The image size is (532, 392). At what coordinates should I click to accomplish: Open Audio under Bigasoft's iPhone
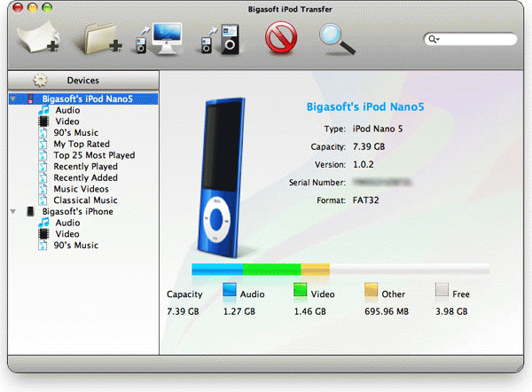click(x=68, y=223)
